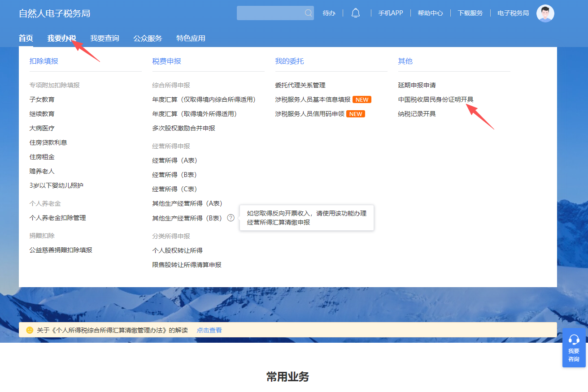Open the 我要查询 menu
The image size is (588, 392).
point(105,38)
